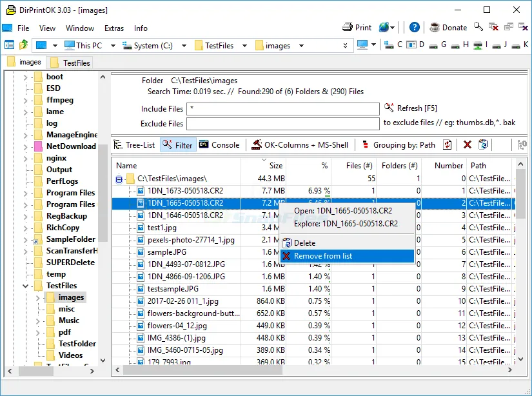Collapse the C:\TestFiles\images\ group node
532x396 pixels.
coord(119,179)
